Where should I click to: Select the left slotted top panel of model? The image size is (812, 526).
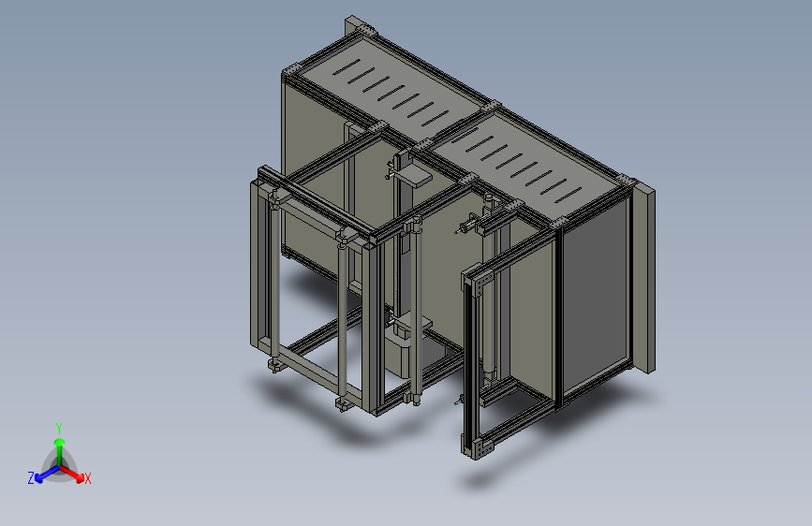tap(390, 87)
